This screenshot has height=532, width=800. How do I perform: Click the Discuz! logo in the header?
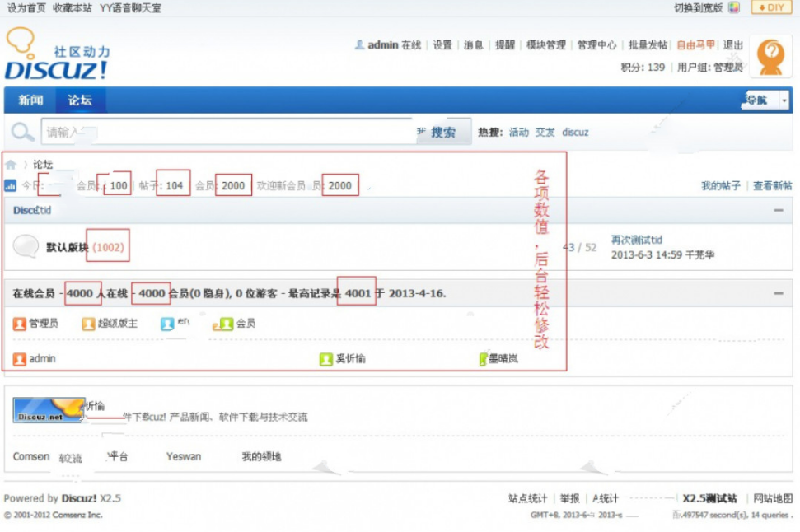56,56
